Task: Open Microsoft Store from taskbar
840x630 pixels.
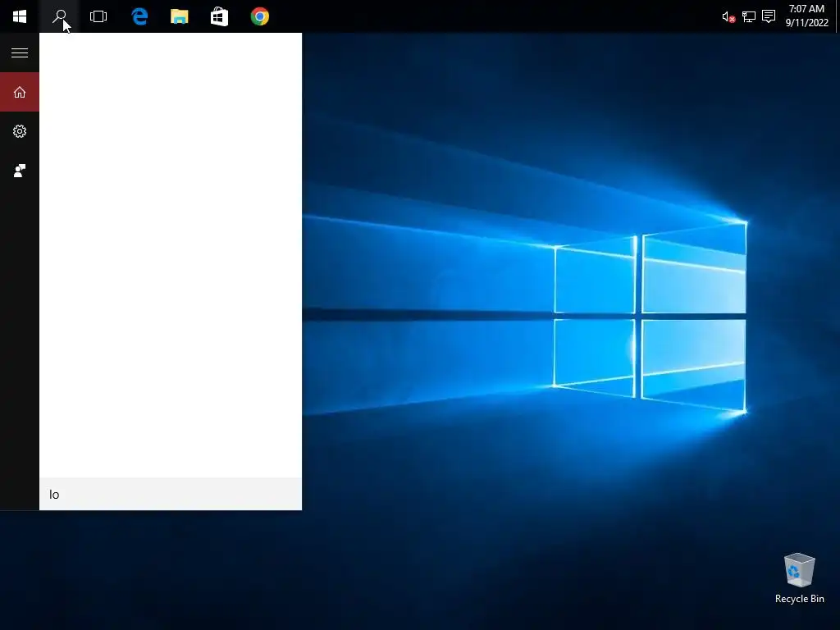Action: (x=219, y=16)
